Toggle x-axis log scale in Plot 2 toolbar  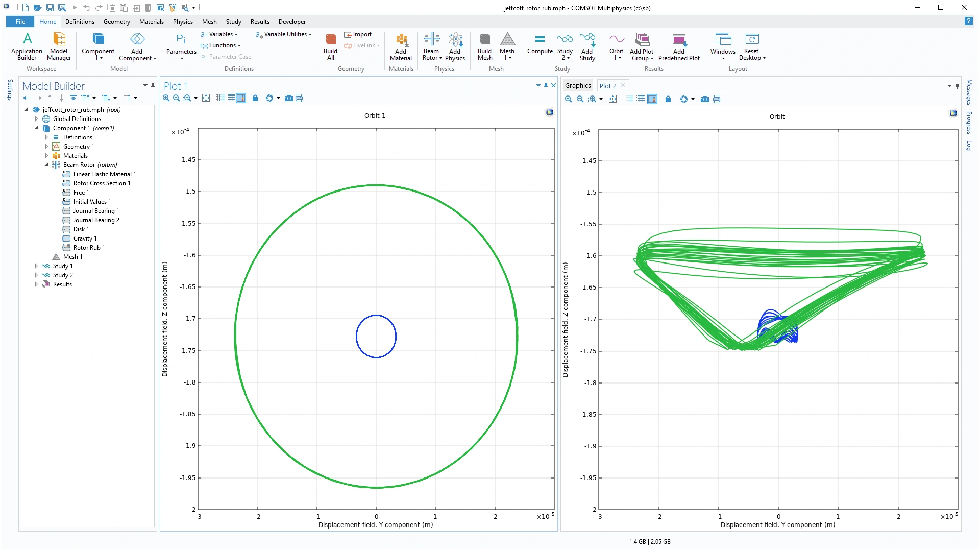(x=629, y=99)
